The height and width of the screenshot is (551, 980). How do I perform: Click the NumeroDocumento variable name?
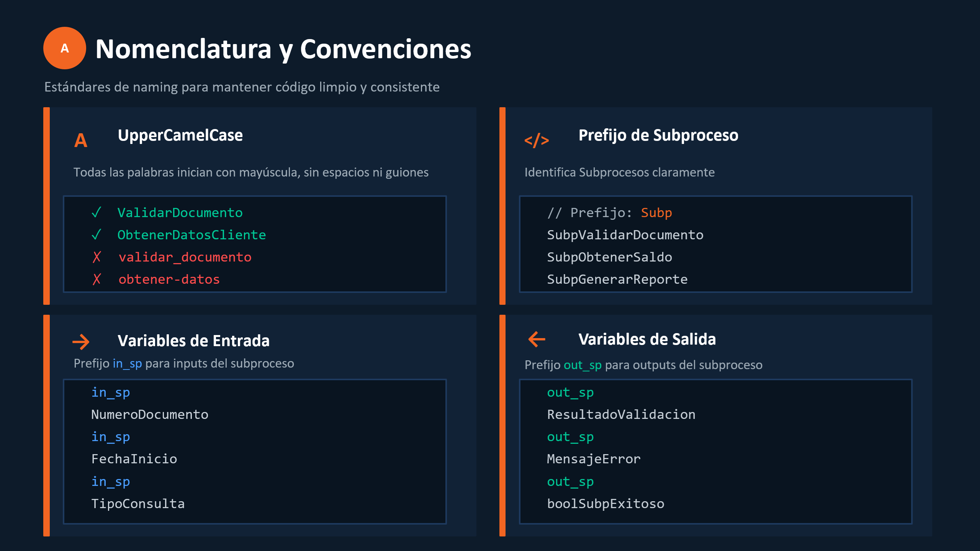click(150, 414)
